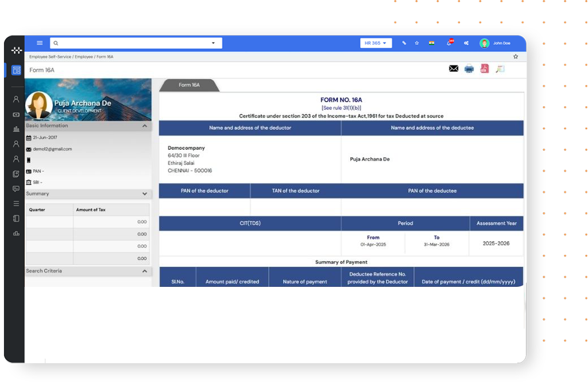Click the dashboard icon in left sidebar

click(x=16, y=70)
